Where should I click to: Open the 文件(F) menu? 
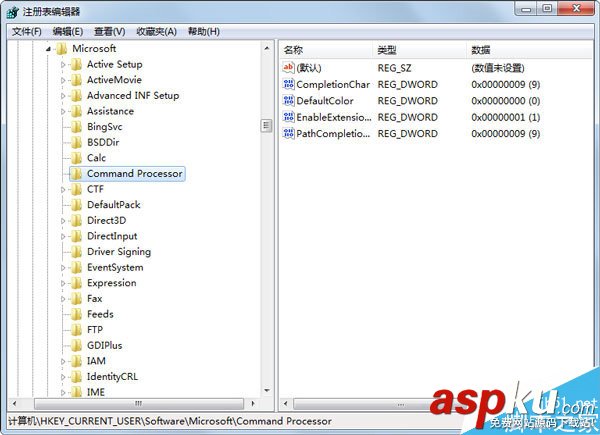pyautogui.click(x=26, y=31)
